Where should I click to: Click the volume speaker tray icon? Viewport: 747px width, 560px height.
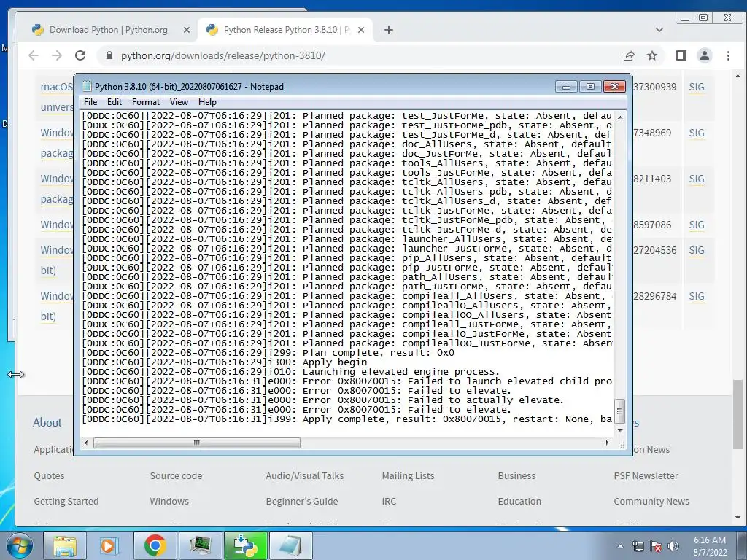point(673,546)
